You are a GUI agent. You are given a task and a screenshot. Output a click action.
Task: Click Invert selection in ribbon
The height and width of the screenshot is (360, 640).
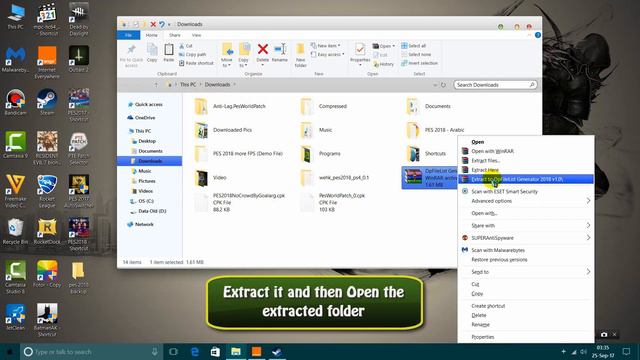pos(419,63)
